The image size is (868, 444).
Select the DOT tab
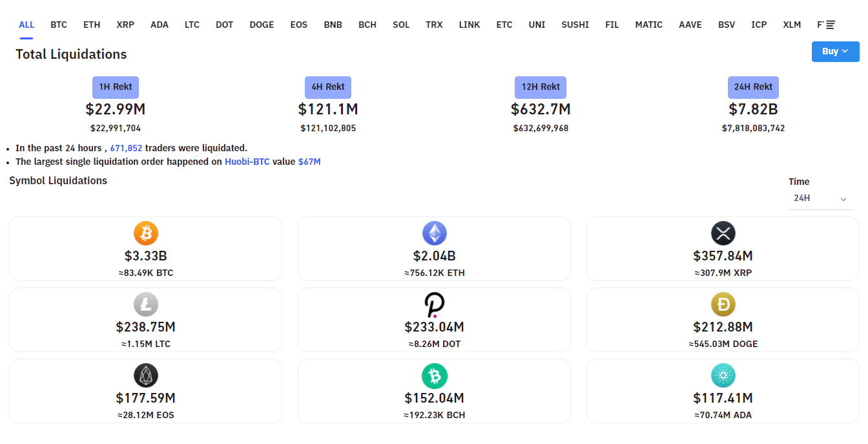pos(225,25)
